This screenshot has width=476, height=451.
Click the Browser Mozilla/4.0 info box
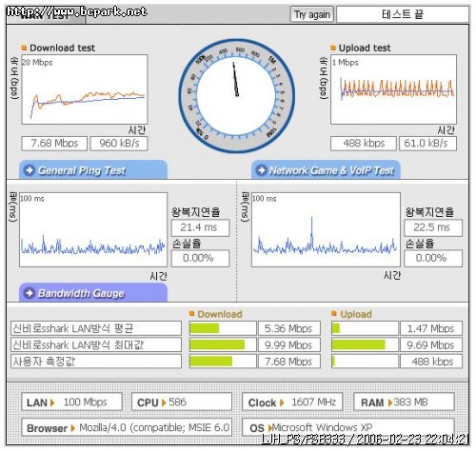coord(127,427)
